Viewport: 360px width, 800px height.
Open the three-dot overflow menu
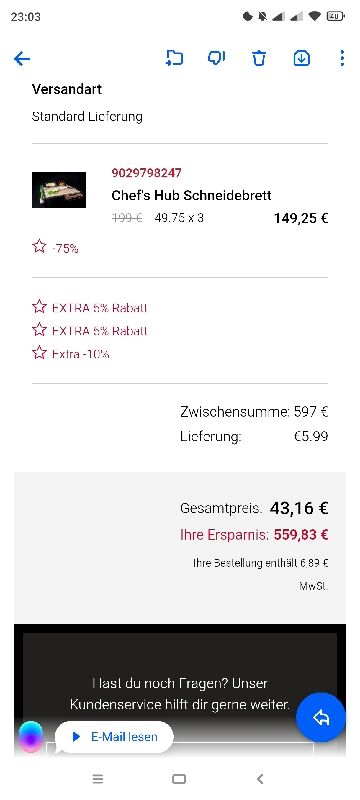point(342,58)
